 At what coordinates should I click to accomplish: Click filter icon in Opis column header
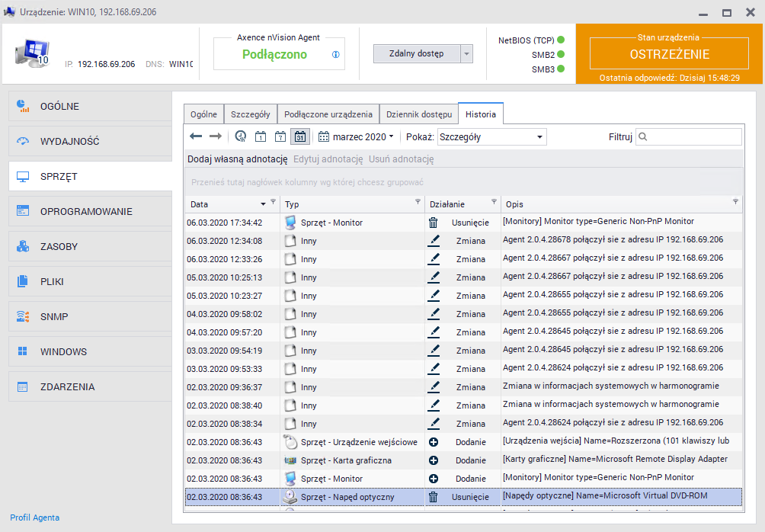pyautogui.click(x=735, y=202)
